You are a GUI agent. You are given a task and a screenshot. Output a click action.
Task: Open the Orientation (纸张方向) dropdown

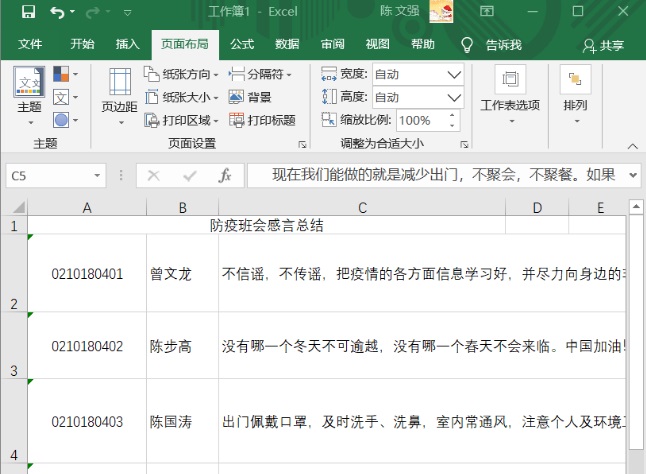coord(180,74)
